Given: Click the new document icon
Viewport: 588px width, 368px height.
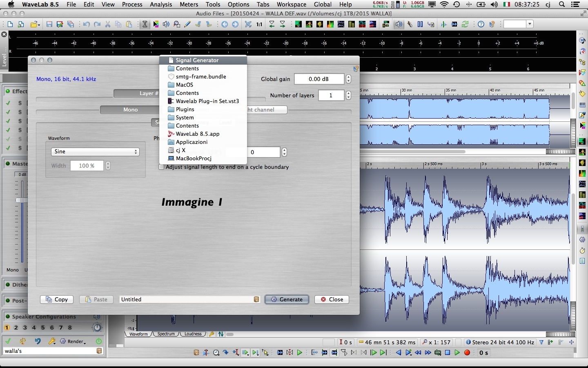Looking at the screenshot, I should pyautogui.click(x=10, y=25).
